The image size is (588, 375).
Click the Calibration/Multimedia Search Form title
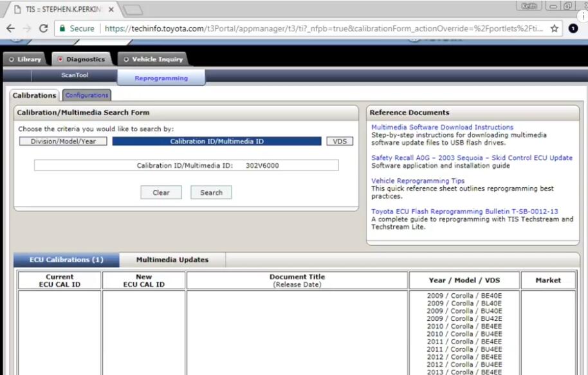click(83, 113)
